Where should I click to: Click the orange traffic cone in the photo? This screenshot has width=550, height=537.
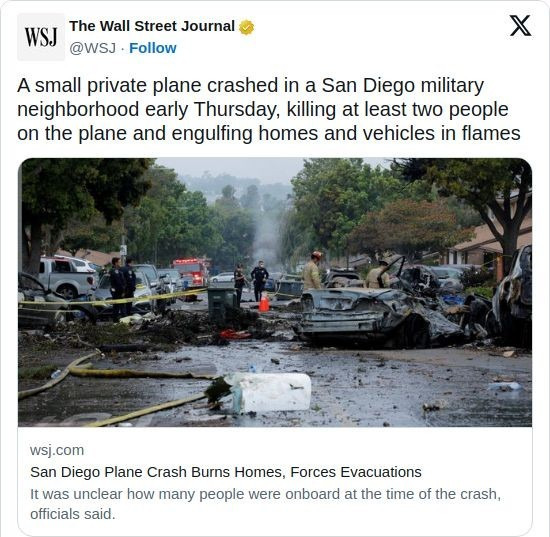264,303
